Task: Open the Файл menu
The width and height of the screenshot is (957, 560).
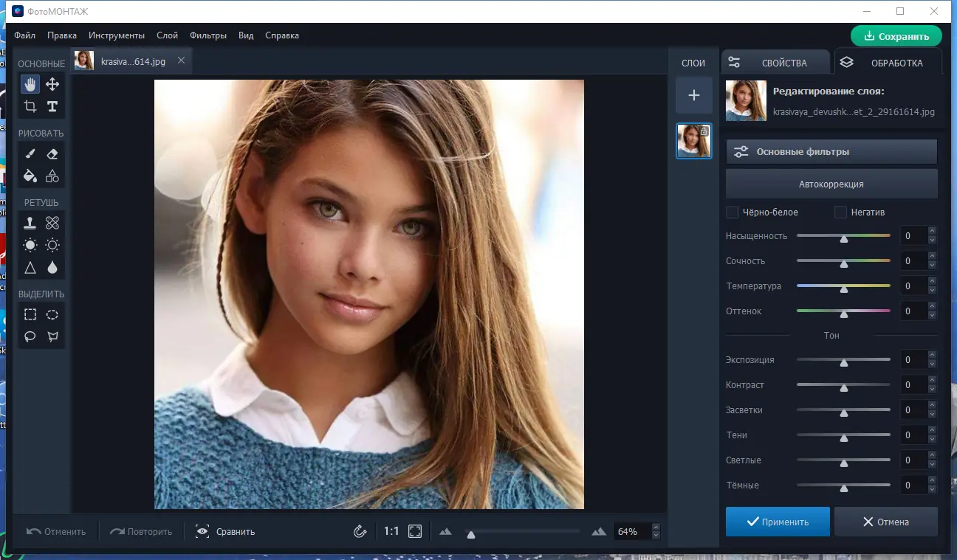Action: (24, 35)
